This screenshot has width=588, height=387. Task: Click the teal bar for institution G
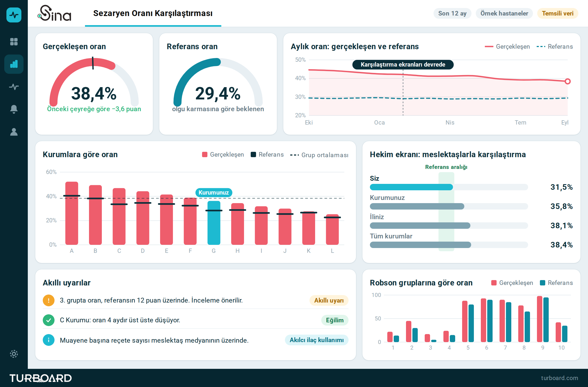point(214,223)
